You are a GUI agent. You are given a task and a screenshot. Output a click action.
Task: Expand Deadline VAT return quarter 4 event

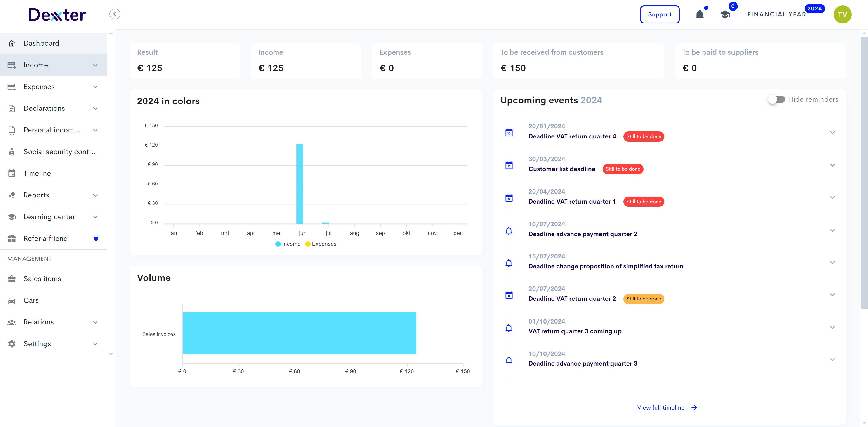832,133
